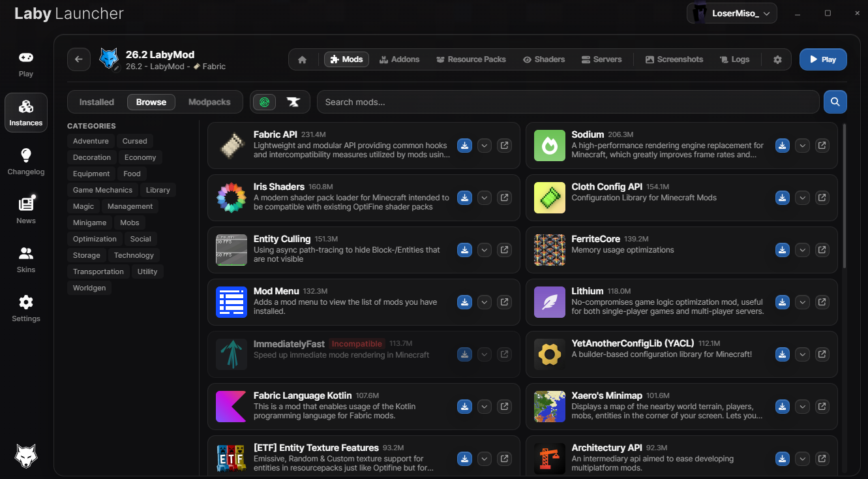Show the Installed mods list
Screen dimensions: 868x479
coord(97,102)
